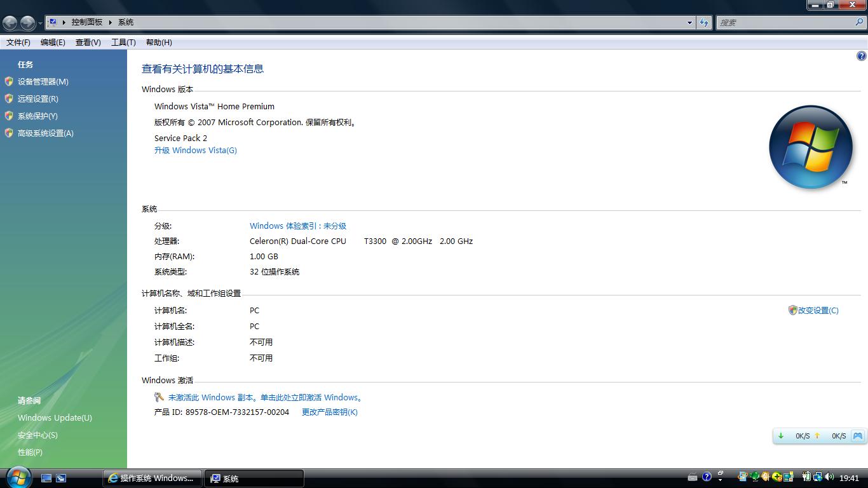Click the blue help question mark icon
This screenshot has height=488, width=868.
[861, 56]
